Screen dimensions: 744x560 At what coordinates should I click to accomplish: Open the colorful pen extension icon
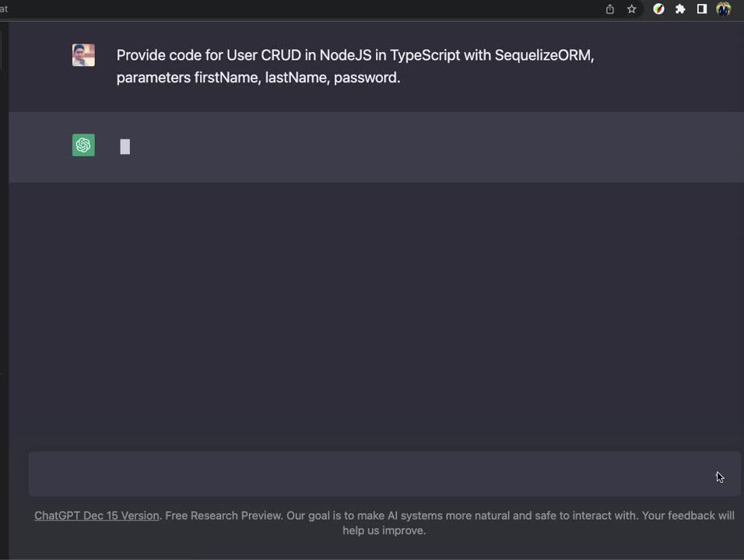tap(658, 9)
